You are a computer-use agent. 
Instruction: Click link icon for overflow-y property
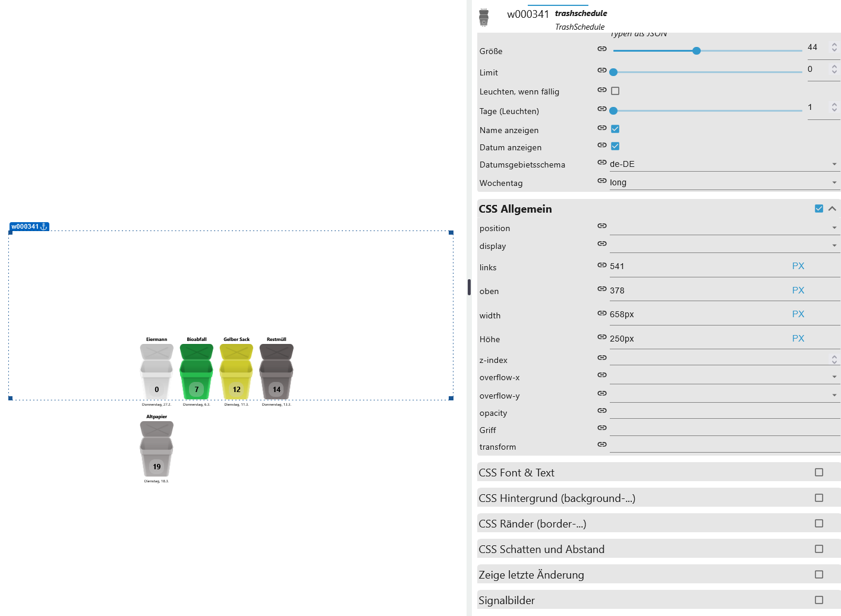coord(602,393)
